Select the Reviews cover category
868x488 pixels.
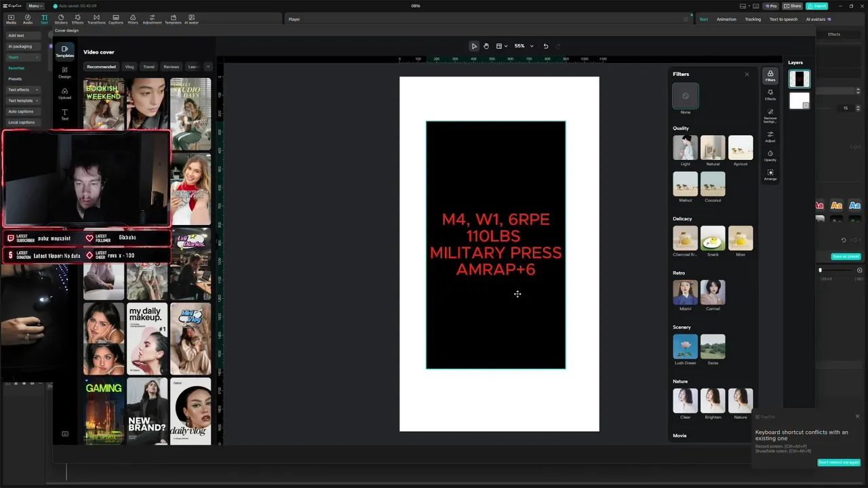click(171, 66)
